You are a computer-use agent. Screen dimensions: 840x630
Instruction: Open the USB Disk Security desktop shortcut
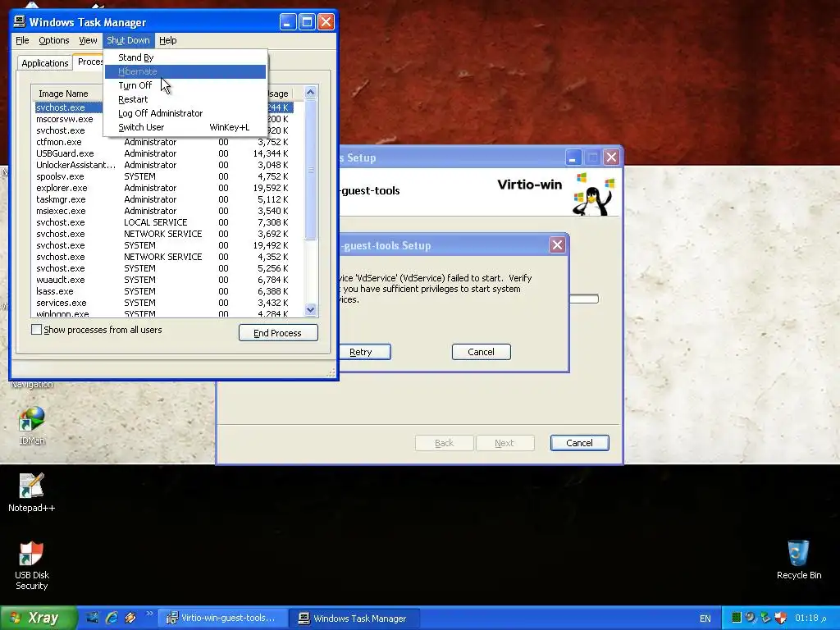click(x=32, y=565)
